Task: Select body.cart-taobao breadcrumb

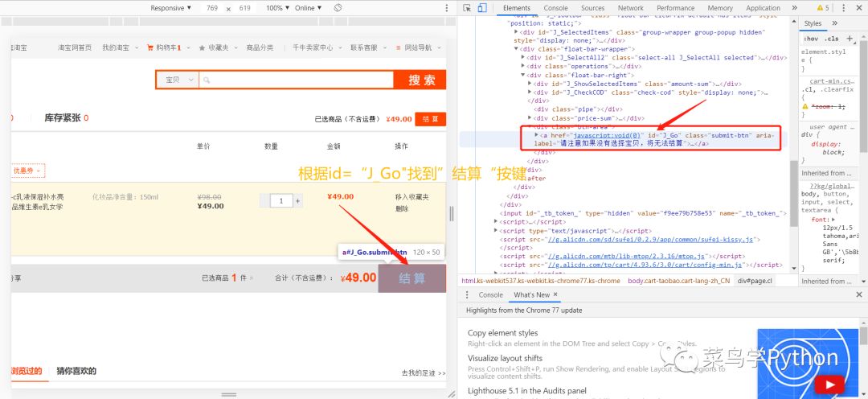Action: point(678,281)
